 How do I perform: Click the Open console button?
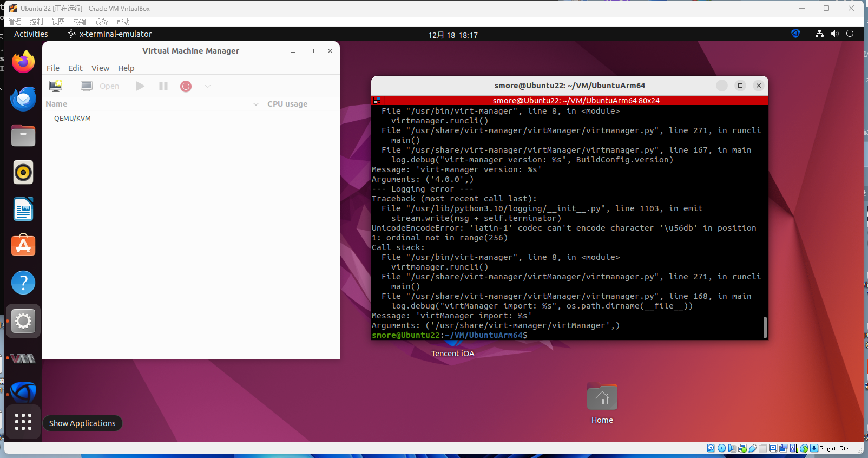(100, 86)
